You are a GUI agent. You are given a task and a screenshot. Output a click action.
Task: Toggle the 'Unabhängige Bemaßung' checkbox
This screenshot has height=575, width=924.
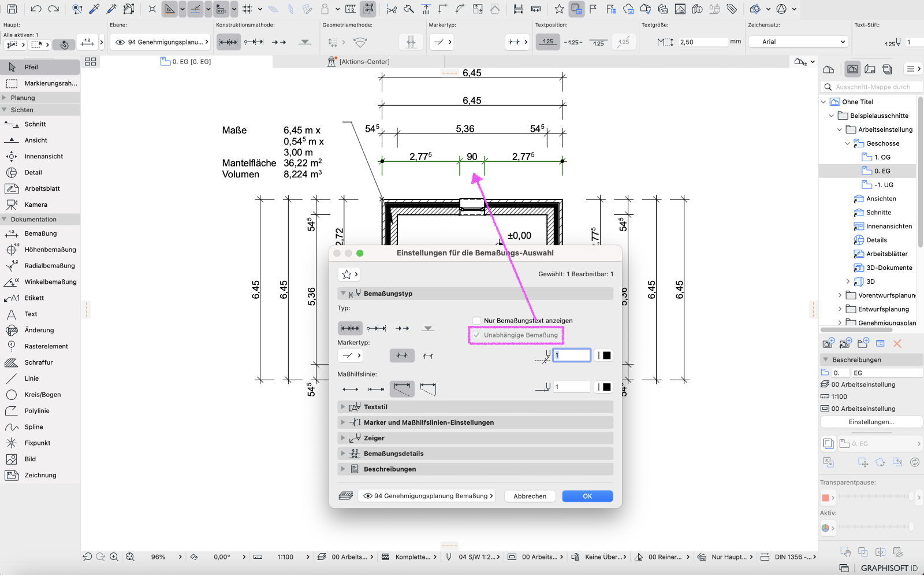476,335
